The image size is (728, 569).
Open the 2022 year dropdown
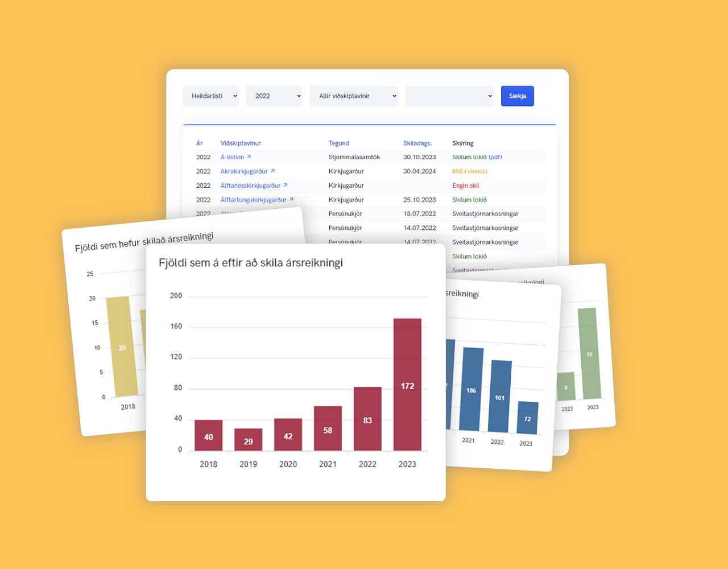coord(274,96)
